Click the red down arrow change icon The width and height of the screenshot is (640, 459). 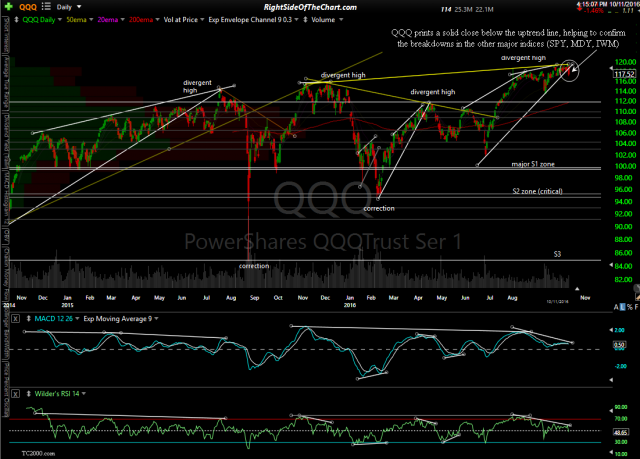[580, 8]
